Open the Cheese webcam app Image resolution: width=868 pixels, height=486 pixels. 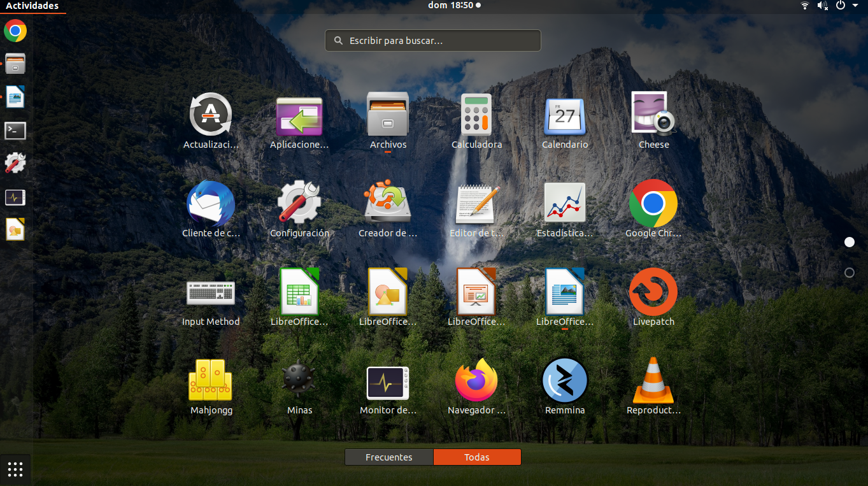tap(653, 115)
